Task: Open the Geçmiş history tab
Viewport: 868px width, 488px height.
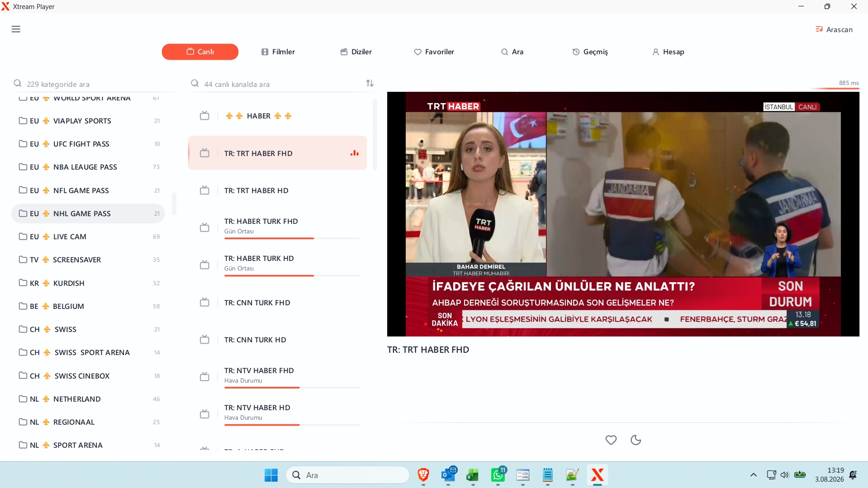Action: [x=590, y=52]
